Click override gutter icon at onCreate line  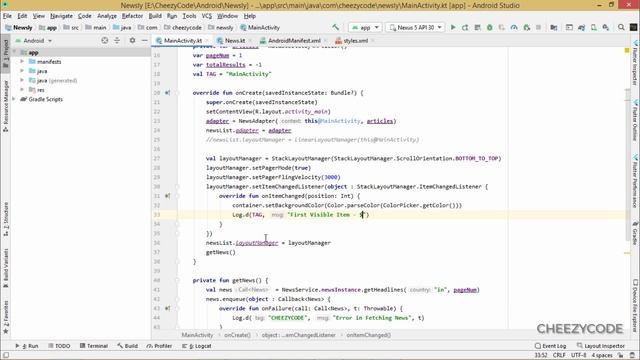tap(167, 93)
